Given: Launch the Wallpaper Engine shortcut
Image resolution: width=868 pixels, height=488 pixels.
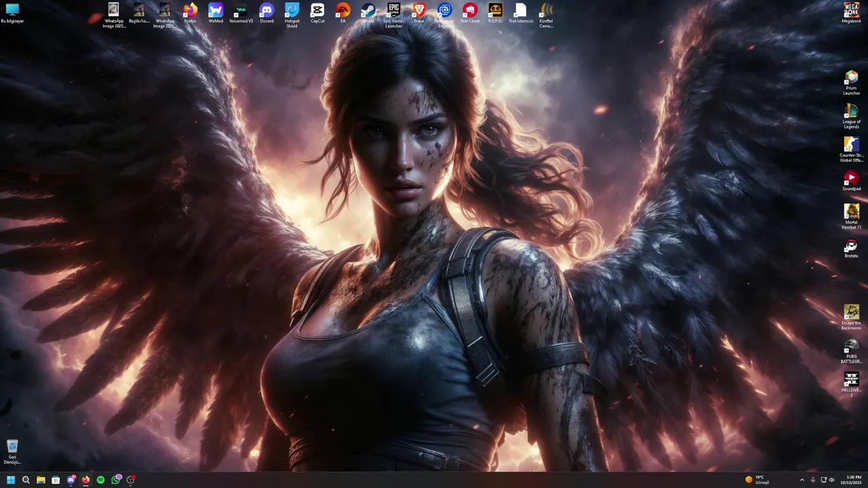Looking at the screenshot, I should [445, 15].
